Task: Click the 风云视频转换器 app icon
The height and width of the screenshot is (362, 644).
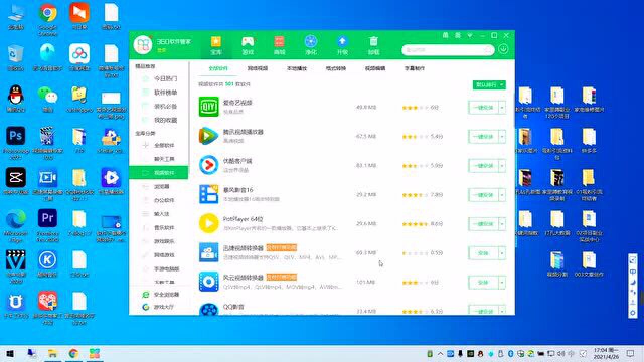Action: (x=209, y=282)
